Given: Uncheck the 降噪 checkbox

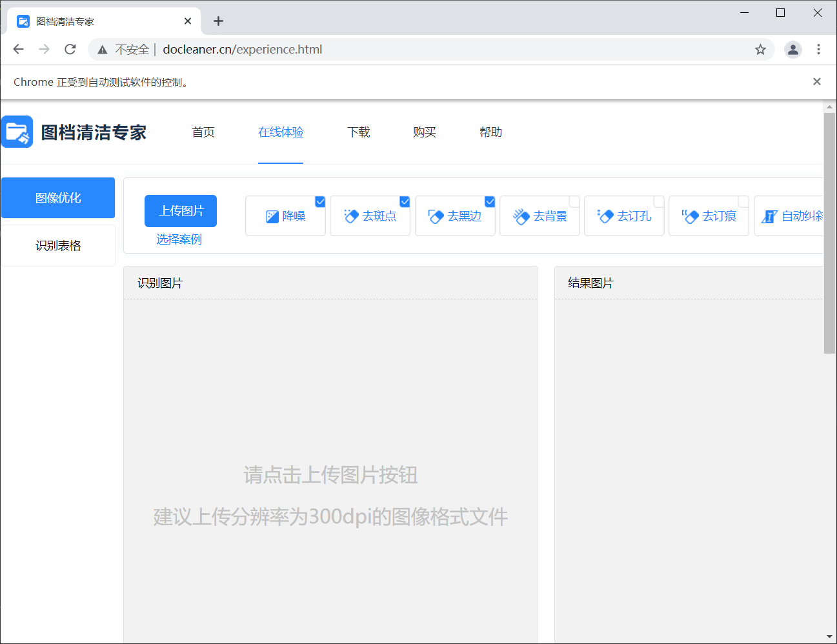Looking at the screenshot, I should tap(320, 201).
